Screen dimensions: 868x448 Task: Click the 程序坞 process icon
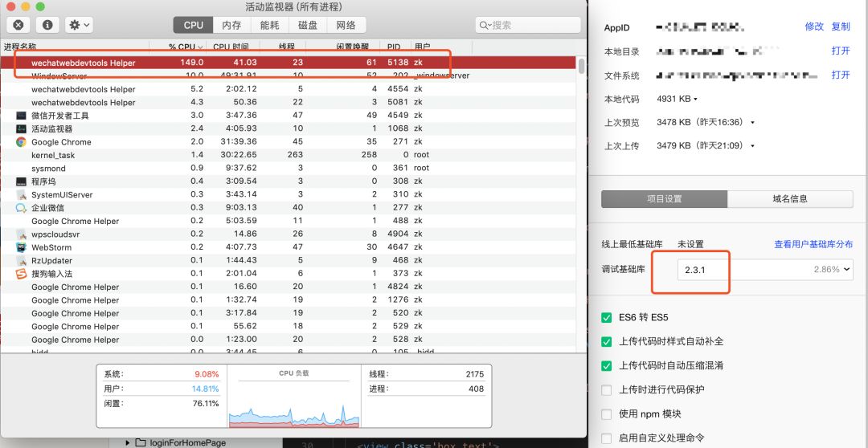coord(21,181)
